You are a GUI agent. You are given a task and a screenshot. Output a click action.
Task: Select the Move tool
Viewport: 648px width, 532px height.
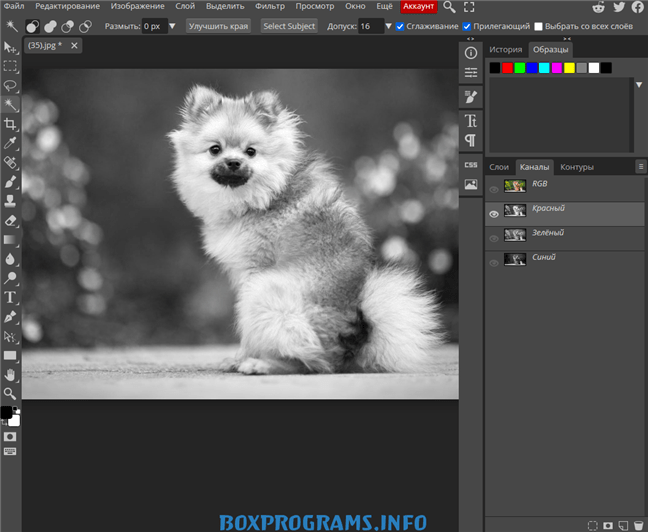[x=10, y=47]
